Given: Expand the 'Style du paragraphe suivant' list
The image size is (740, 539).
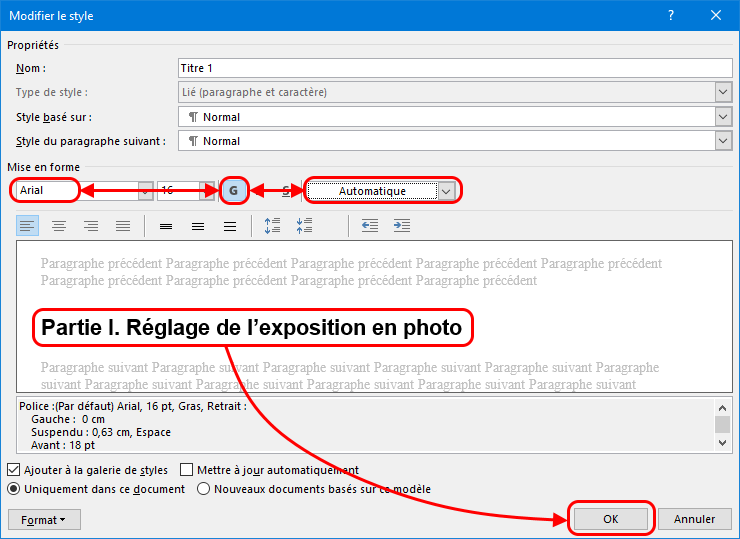Looking at the screenshot, I should (x=723, y=141).
